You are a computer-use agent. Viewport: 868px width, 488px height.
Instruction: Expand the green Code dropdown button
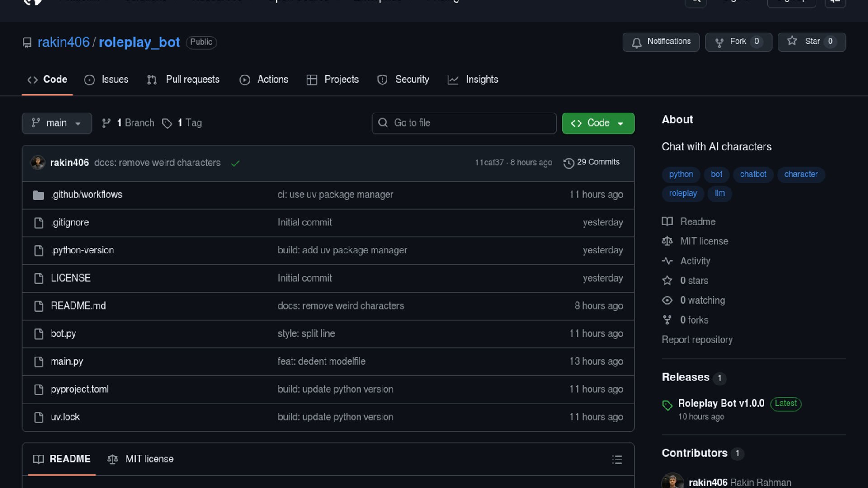[x=598, y=123]
